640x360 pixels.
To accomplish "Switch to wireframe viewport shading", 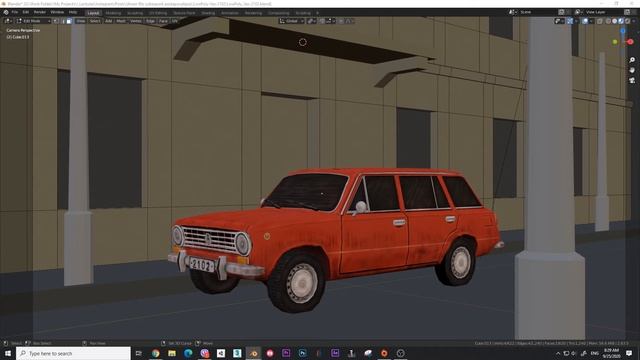I will tap(608, 21).
